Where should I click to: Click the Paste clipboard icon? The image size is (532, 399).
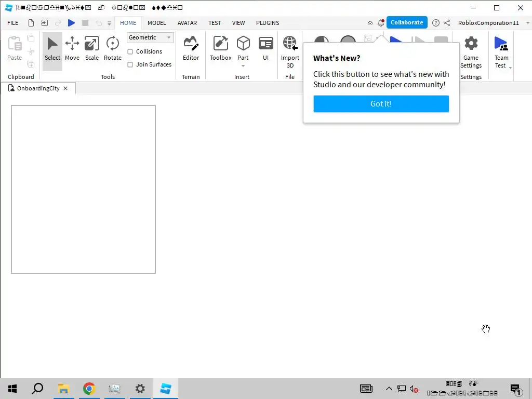click(15, 44)
